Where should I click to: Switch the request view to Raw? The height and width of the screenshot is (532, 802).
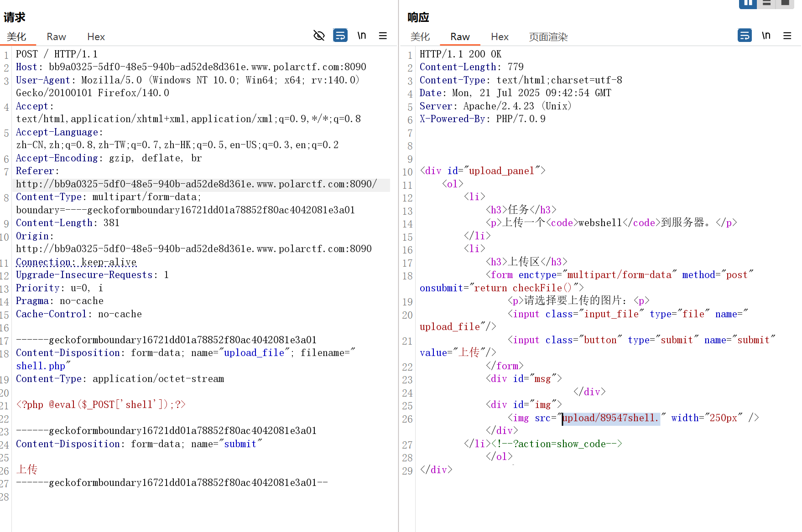pos(56,36)
